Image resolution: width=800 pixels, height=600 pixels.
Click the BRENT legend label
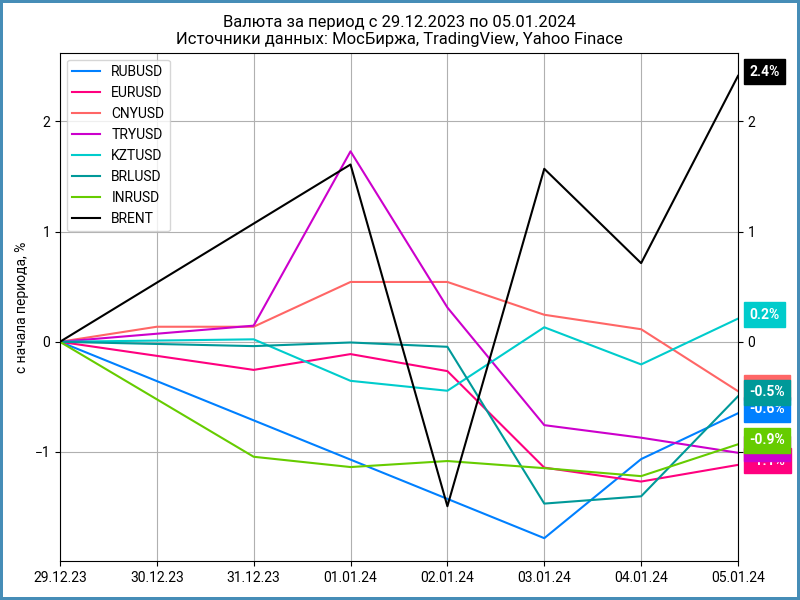[132, 218]
